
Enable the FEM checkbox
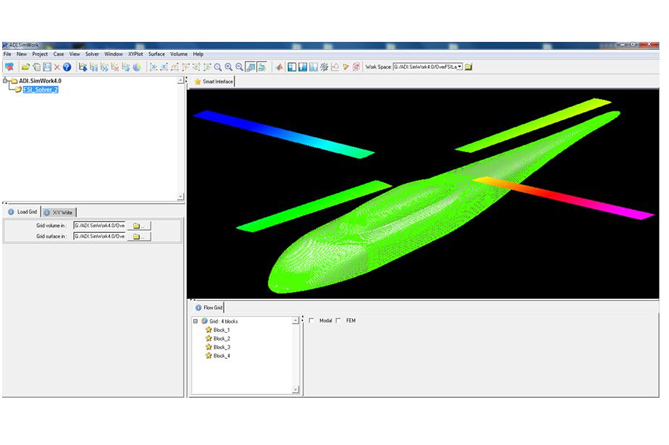[338, 321]
